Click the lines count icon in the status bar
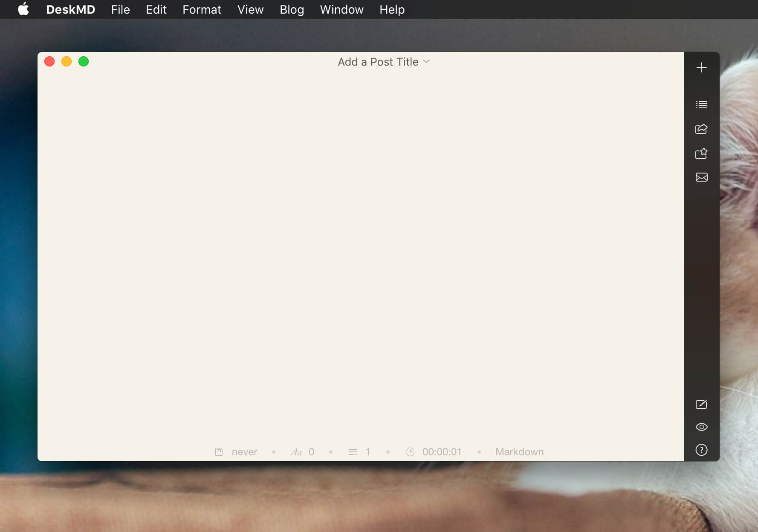 (353, 452)
